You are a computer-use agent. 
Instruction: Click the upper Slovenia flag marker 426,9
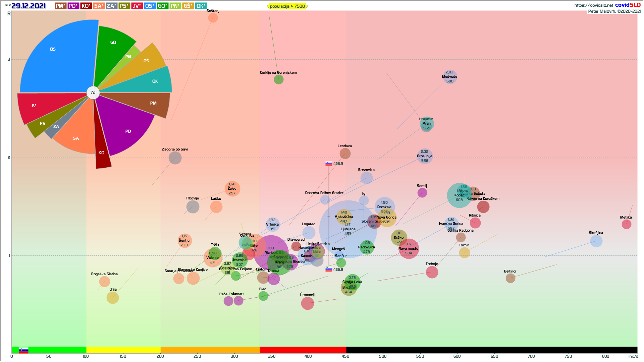(329, 164)
